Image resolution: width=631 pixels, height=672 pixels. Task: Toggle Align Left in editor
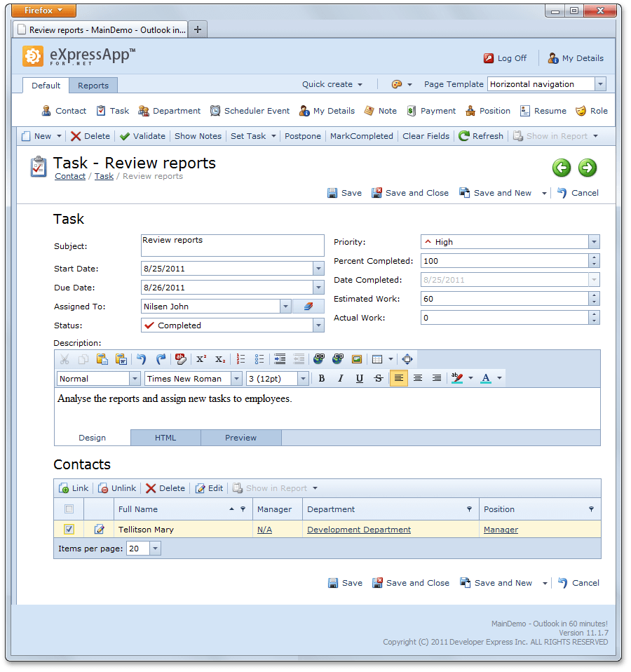(399, 378)
